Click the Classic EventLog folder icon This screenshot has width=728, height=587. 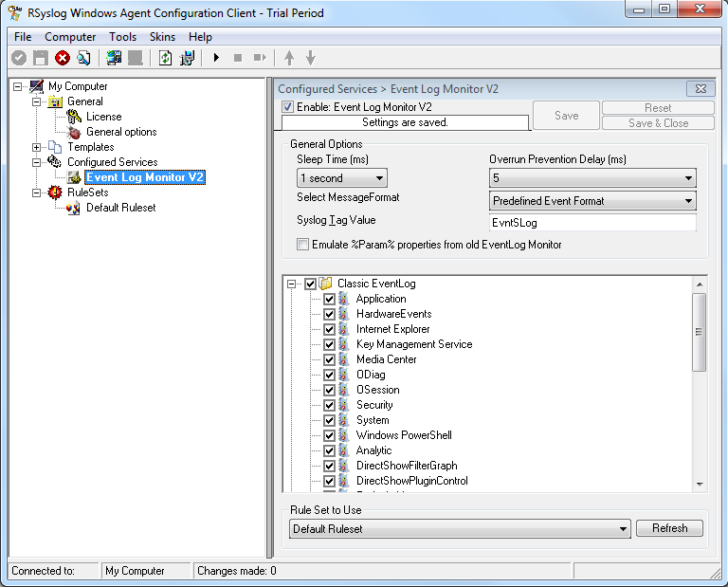tap(326, 284)
